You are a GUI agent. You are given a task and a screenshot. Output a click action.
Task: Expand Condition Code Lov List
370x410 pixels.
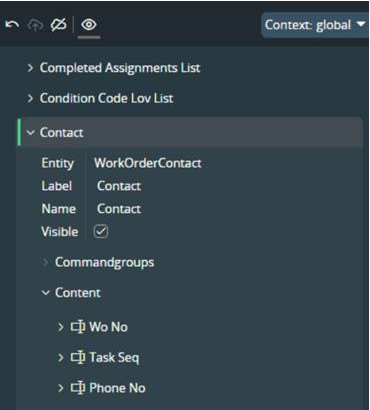point(30,98)
